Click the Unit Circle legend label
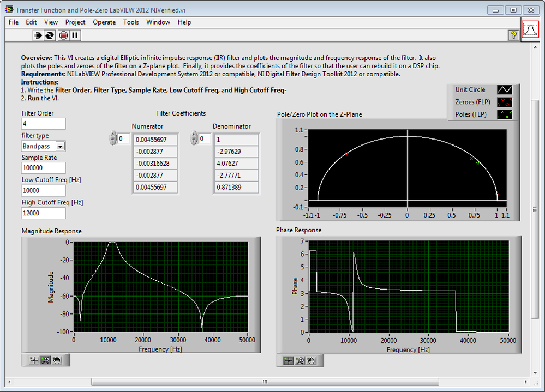The image size is (545, 392). (470, 89)
